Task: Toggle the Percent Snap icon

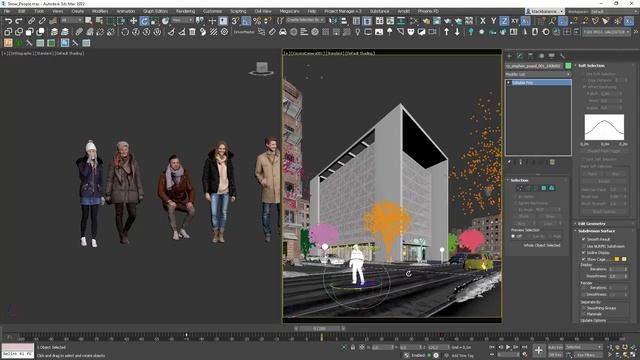Action: point(257,20)
